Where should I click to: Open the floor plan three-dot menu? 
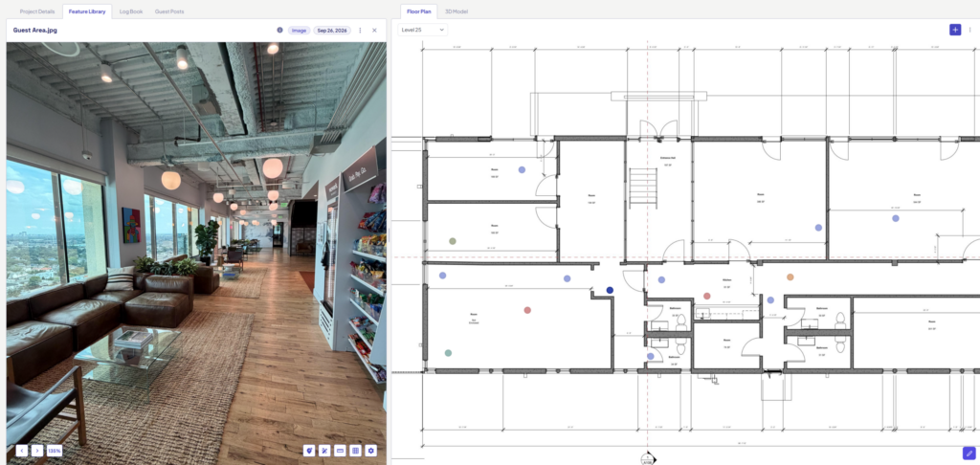click(x=970, y=30)
